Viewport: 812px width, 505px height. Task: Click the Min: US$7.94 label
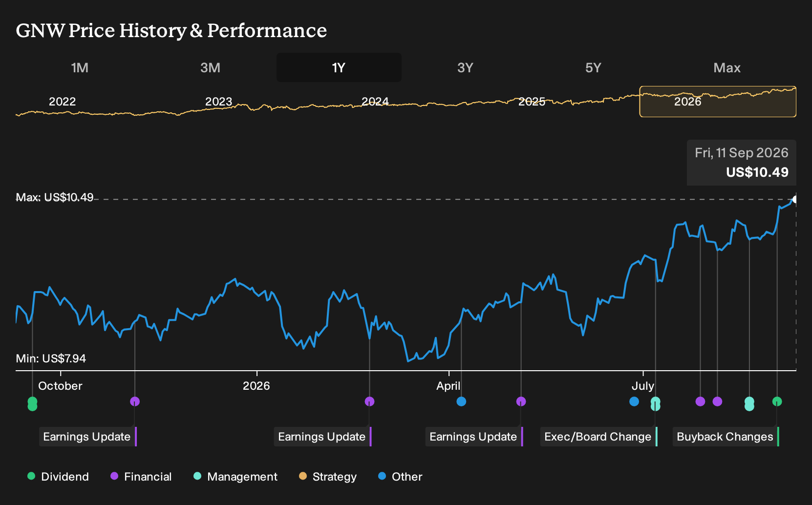pyautogui.click(x=51, y=358)
